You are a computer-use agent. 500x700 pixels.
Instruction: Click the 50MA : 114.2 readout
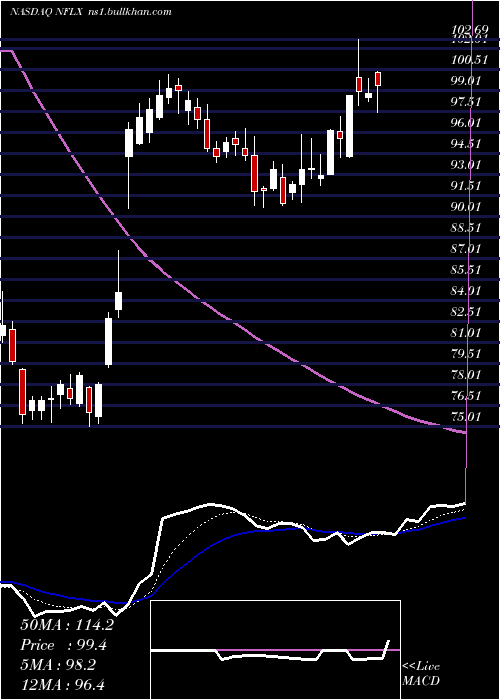pos(67,625)
